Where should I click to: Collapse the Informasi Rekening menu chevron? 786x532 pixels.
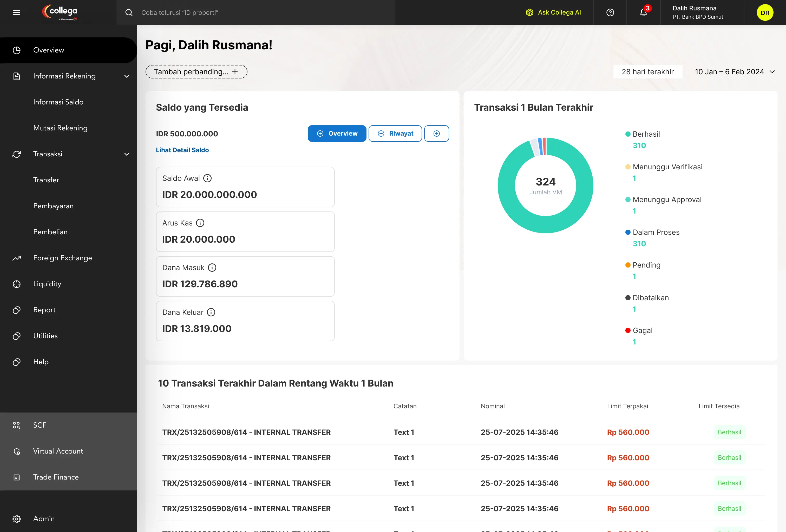127,76
